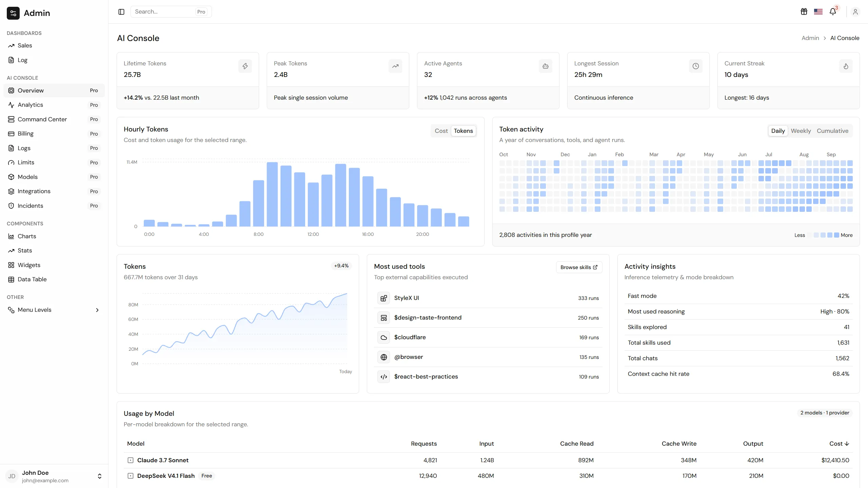The width and height of the screenshot is (868, 488).
Task: Click the Longest Session clock icon
Action: pos(696,66)
